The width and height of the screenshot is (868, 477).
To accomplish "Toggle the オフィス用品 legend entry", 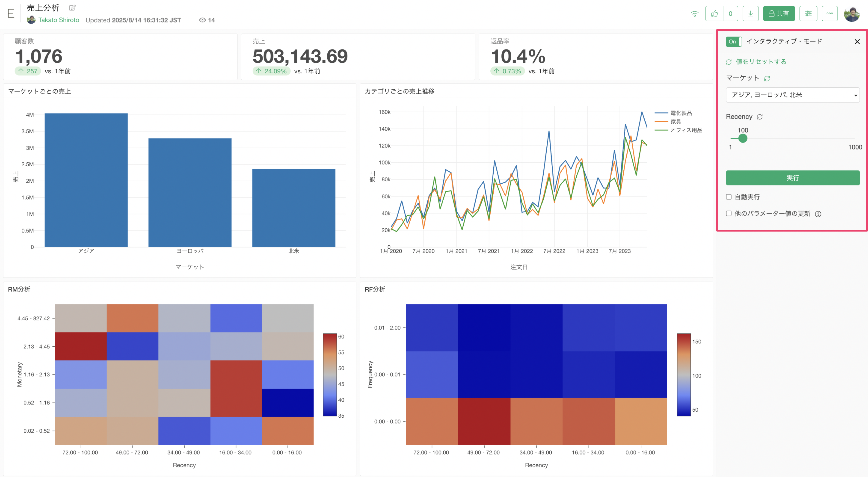I will click(678, 130).
